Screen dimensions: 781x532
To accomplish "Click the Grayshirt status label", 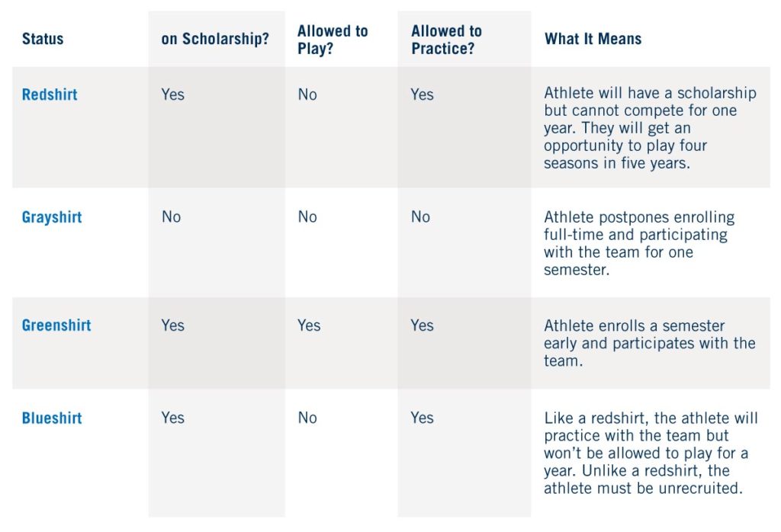I will pyautogui.click(x=52, y=217).
